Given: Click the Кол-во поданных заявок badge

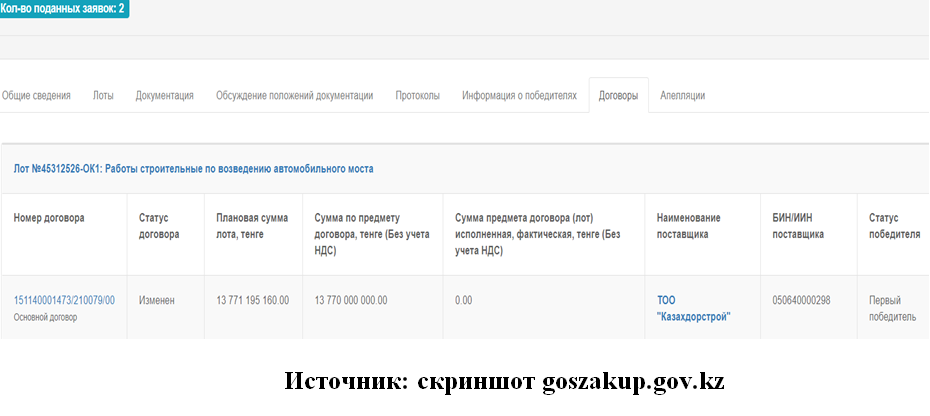Looking at the screenshot, I should (x=64, y=9).
